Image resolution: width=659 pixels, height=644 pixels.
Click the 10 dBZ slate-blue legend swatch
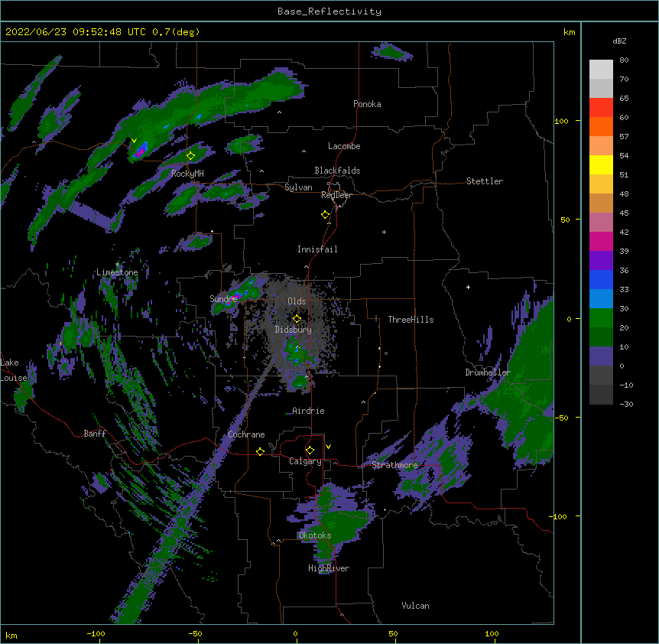coord(601,356)
